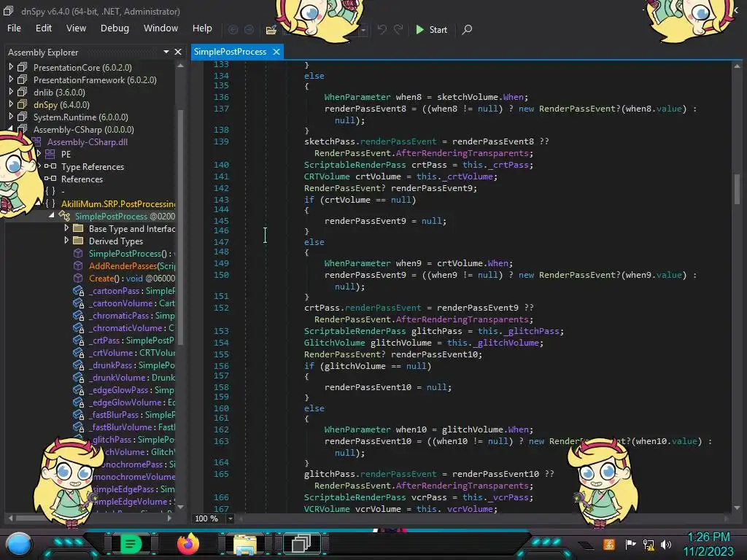
Task: Click the GlitchVolume type on line 154
Action: [334, 343]
